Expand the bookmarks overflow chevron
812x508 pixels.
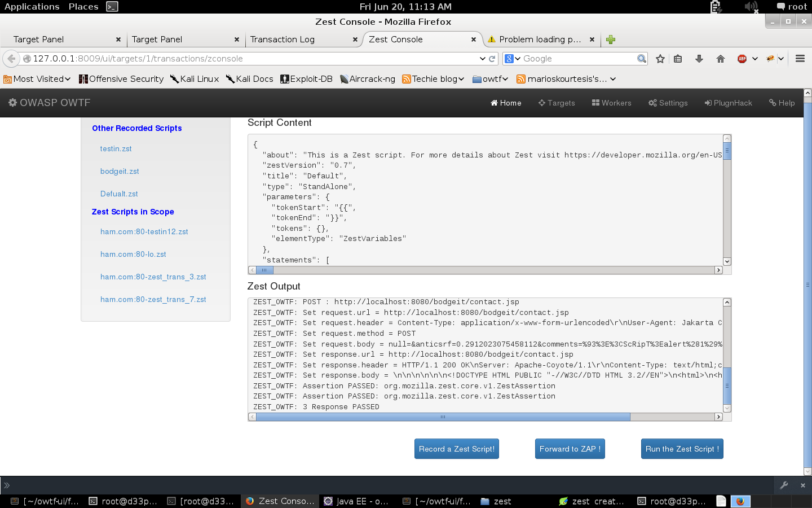pyautogui.click(x=613, y=79)
